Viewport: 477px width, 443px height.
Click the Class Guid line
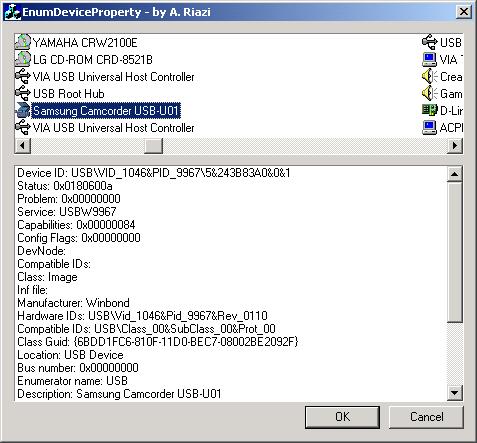pyautogui.click(x=158, y=342)
